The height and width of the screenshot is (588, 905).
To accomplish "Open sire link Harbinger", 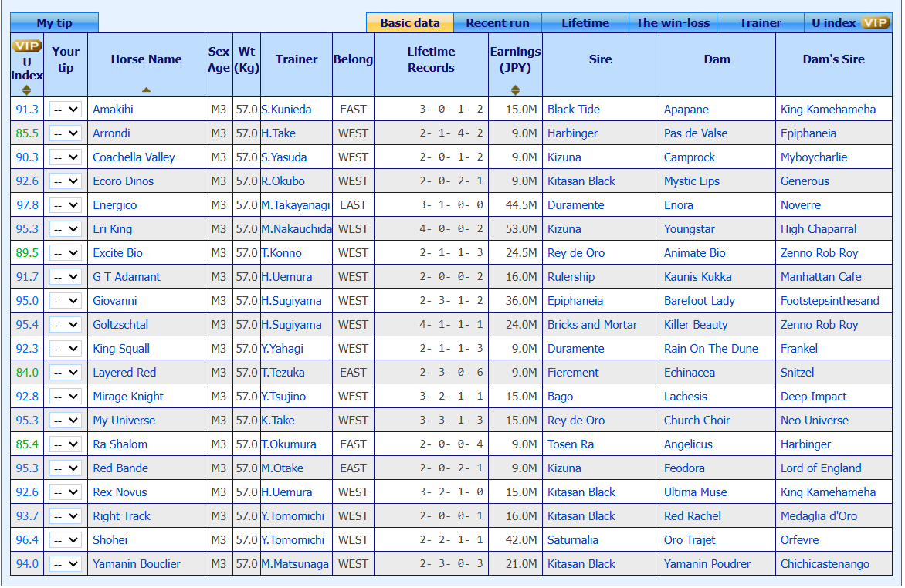I will 572,133.
